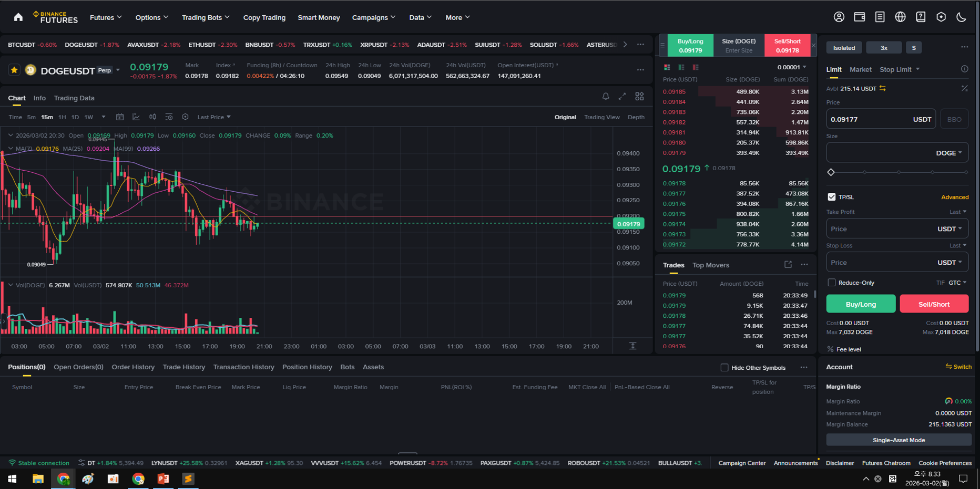Click the Take Profit price field
This screenshot has height=489, width=980.
(x=897, y=229)
